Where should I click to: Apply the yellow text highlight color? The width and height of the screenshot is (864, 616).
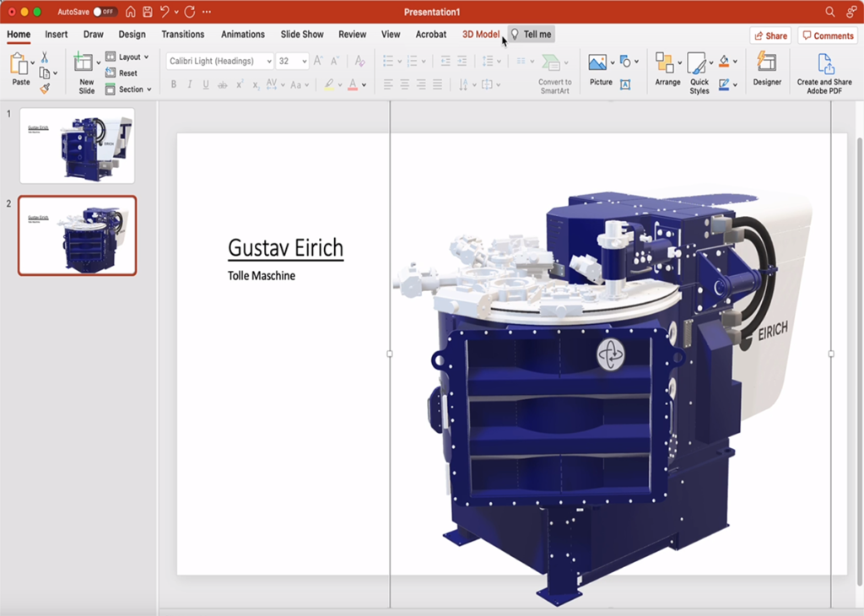tap(329, 84)
